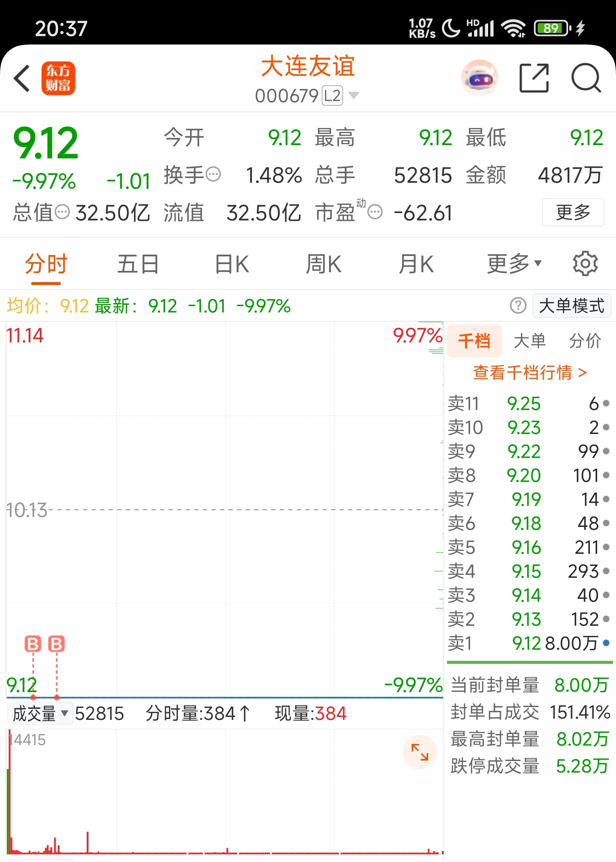Tap the 金额 4817万 value
Image resolution: width=616 pixels, height=862 pixels.
pos(570,175)
